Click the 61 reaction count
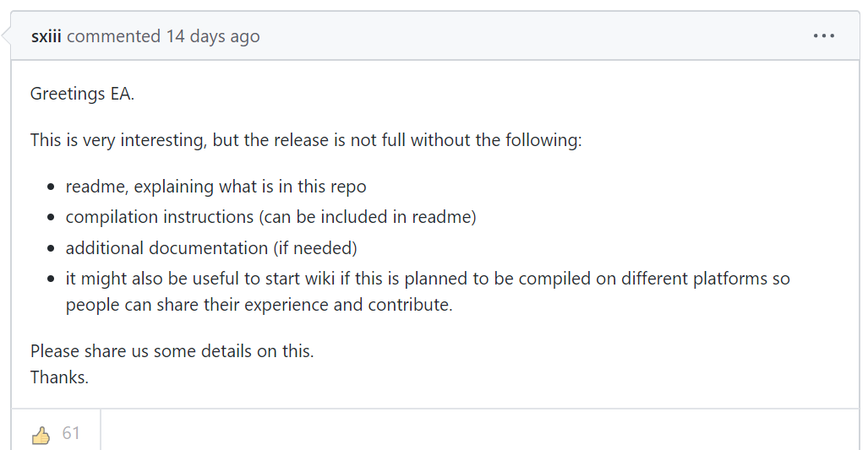The width and height of the screenshot is (868, 450). (x=71, y=434)
